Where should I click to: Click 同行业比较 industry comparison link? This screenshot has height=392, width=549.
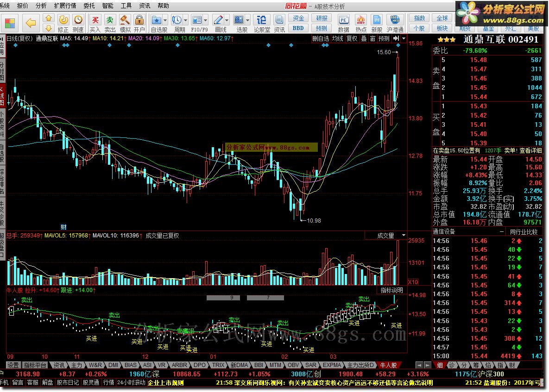pos(524,231)
